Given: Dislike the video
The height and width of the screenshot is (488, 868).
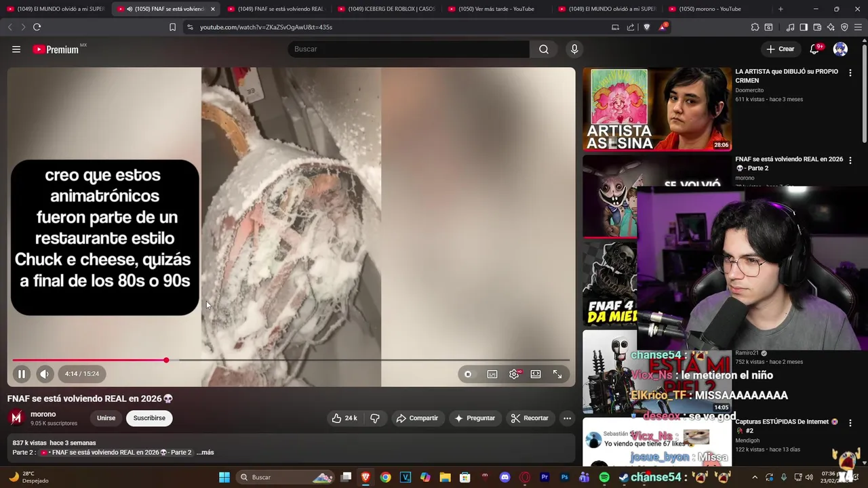Looking at the screenshot, I should point(375,418).
